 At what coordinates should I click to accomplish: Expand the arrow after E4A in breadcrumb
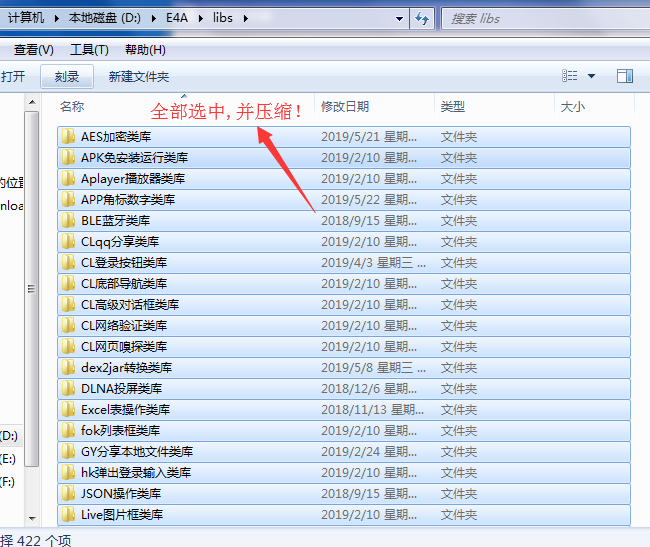coord(201,18)
